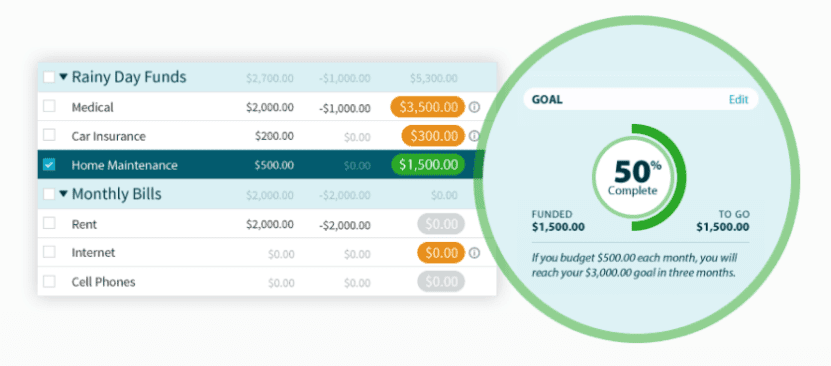Uncheck the Home Maintenance checkbox
831x366 pixels.
[x=49, y=165]
